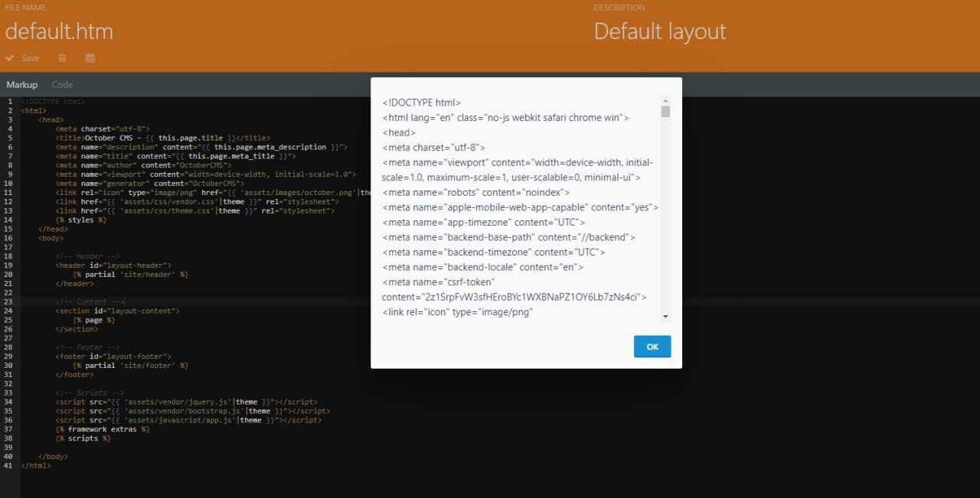Click editor line meta name author OctoberCMS
The image size is (980, 498).
coord(143,166)
